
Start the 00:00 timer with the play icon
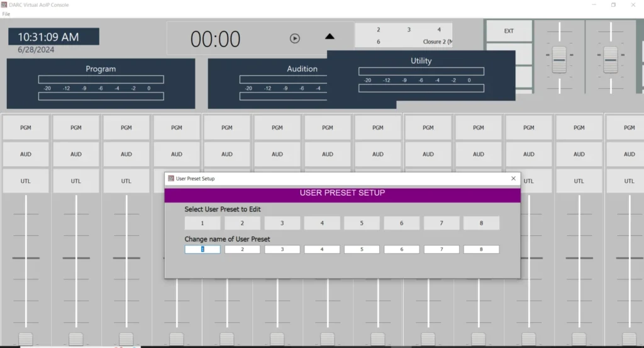point(294,38)
